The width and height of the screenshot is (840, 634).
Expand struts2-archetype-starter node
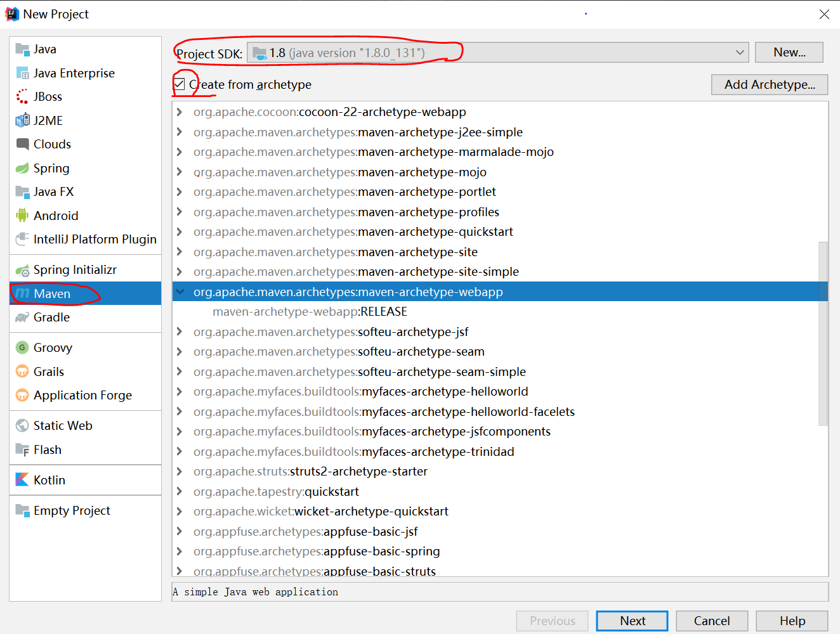[180, 471]
